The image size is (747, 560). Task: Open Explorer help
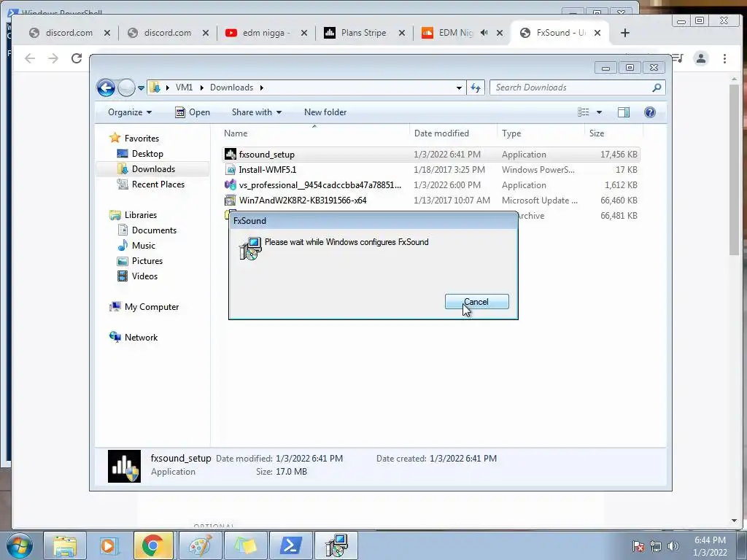(x=650, y=112)
